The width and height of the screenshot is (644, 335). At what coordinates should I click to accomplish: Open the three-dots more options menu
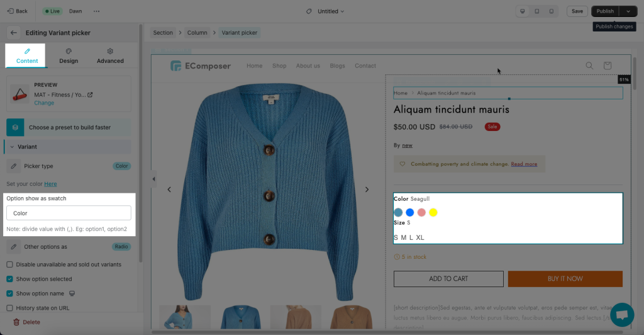pyautogui.click(x=96, y=11)
